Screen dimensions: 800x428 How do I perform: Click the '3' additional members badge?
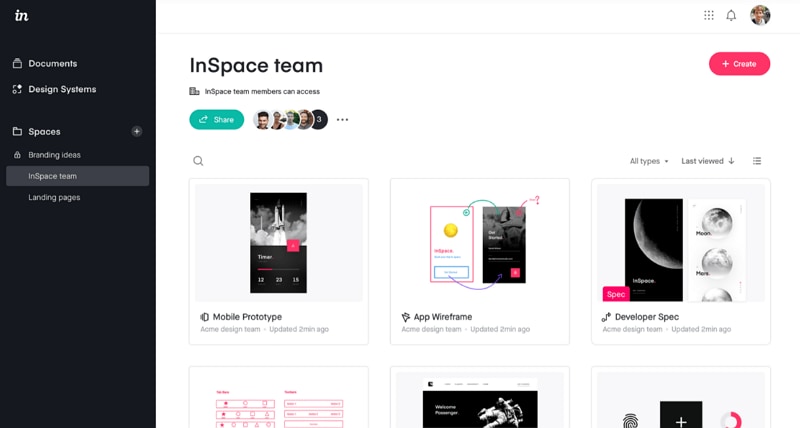[x=319, y=119]
